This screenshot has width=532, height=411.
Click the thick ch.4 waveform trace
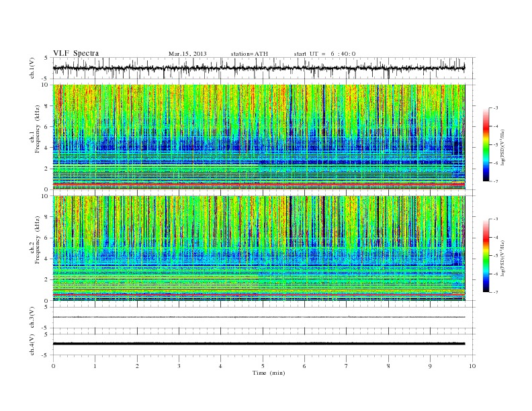(259, 344)
